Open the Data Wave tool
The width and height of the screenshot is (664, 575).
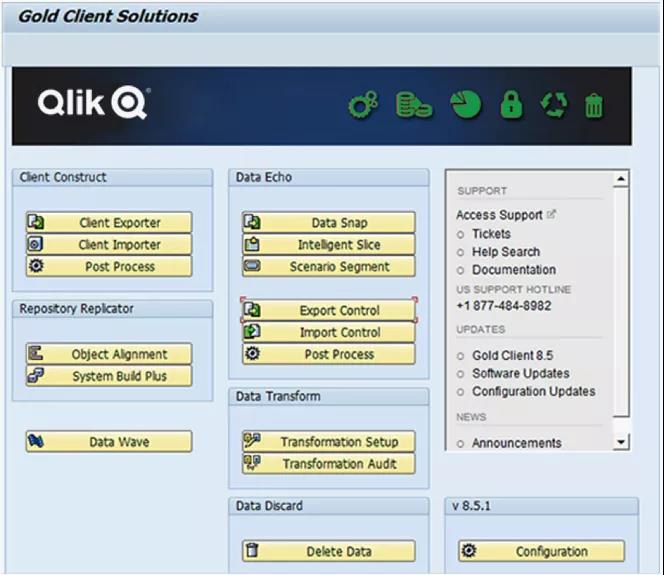click(x=109, y=442)
